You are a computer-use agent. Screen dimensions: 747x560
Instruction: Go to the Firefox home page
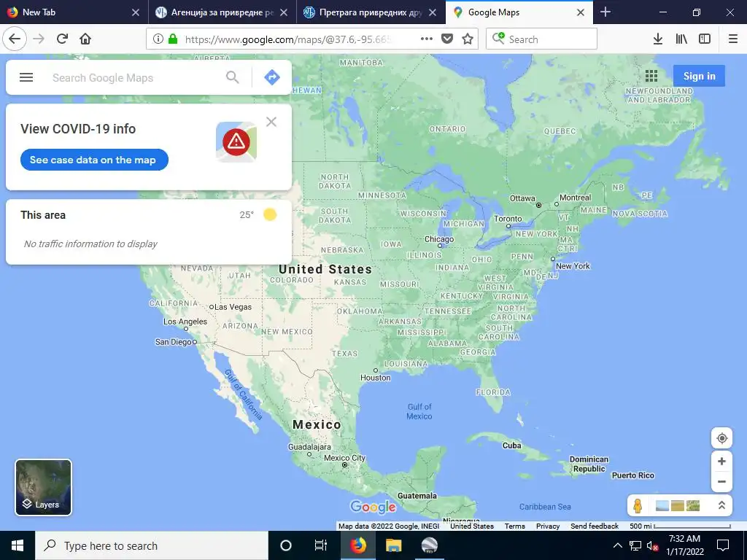coord(85,39)
